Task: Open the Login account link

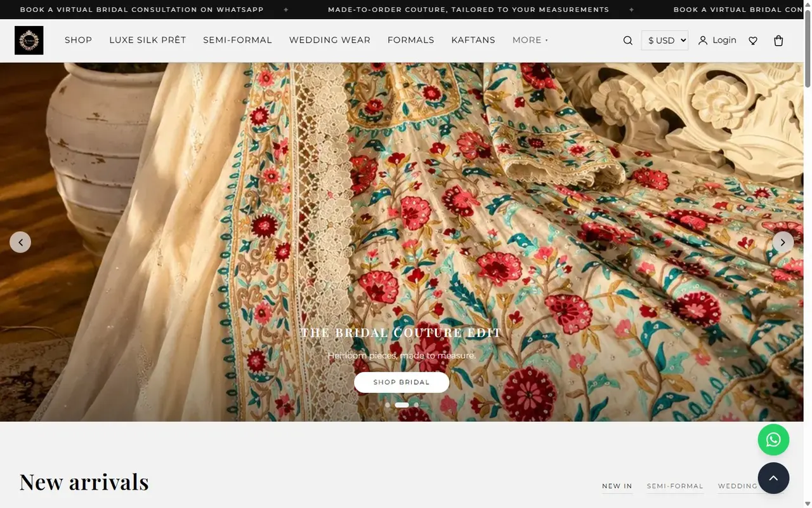Action: pos(717,40)
